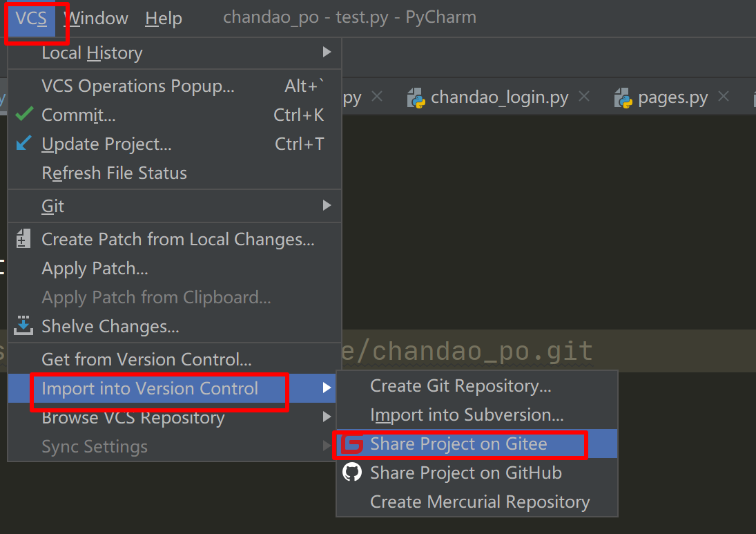Expand the Local History submenu
Screen dimensions: 756x534
pyautogui.click(x=327, y=53)
